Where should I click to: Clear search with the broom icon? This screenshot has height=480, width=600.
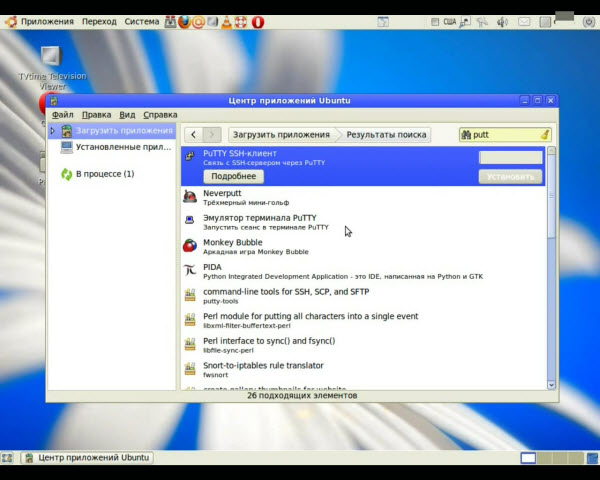[x=545, y=134]
